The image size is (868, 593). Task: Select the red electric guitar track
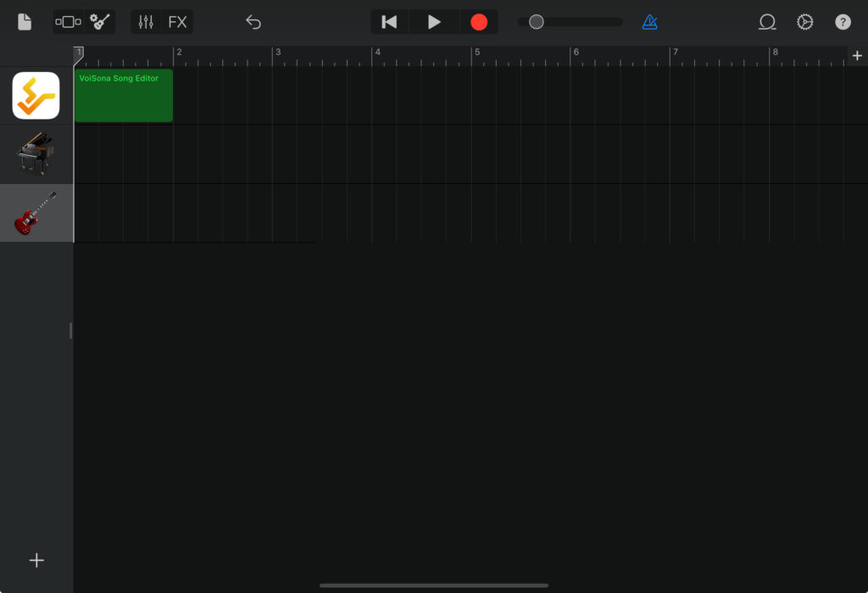pos(36,213)
